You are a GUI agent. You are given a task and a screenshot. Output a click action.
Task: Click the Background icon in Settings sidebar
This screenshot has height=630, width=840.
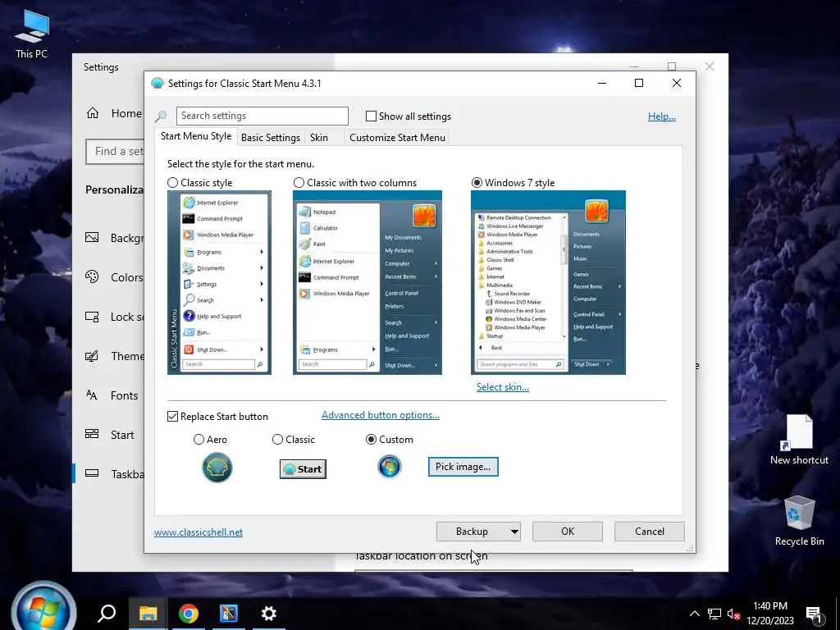(92, 237)
